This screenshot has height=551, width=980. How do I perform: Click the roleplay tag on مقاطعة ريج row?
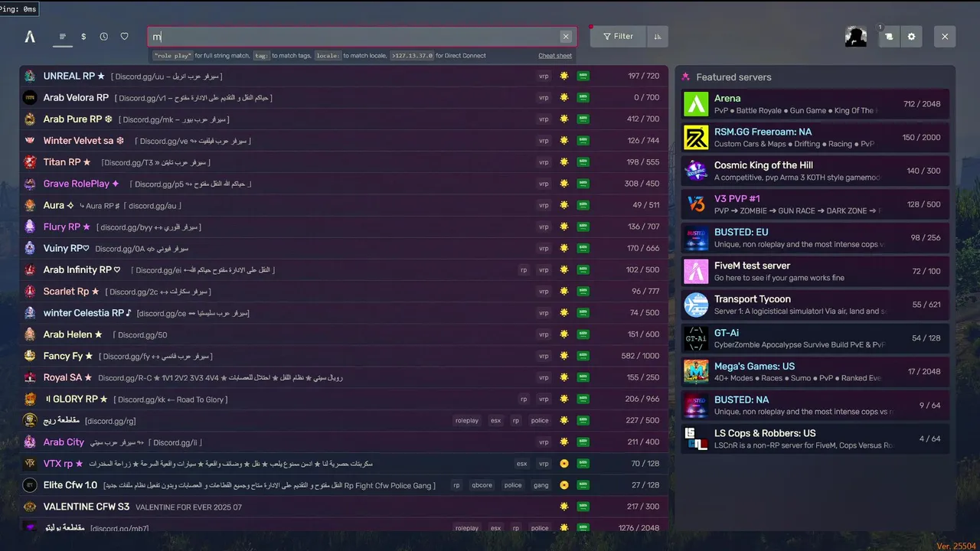[x=466, y=420]
